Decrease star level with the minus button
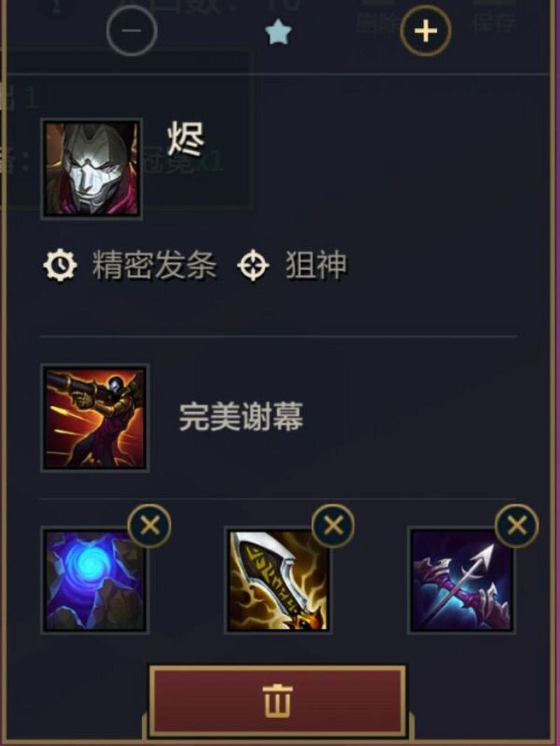The height and width of the screenshot is (746, 560). click(x=132, y=31)
